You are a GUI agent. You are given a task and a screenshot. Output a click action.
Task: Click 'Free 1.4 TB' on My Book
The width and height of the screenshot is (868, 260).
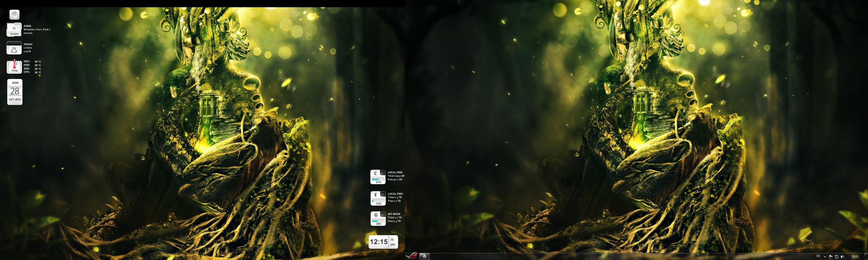394,221
